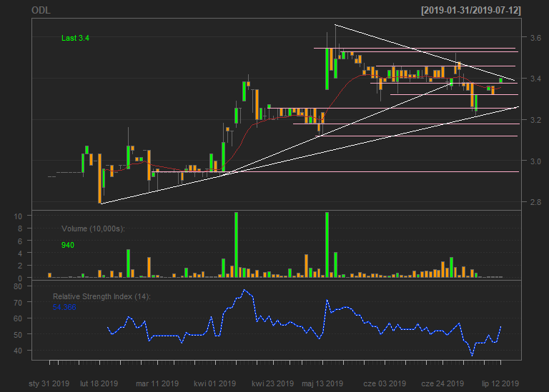Click the 'cze 03 2019' date label
The image size is (549, 392).
(385, 383)
